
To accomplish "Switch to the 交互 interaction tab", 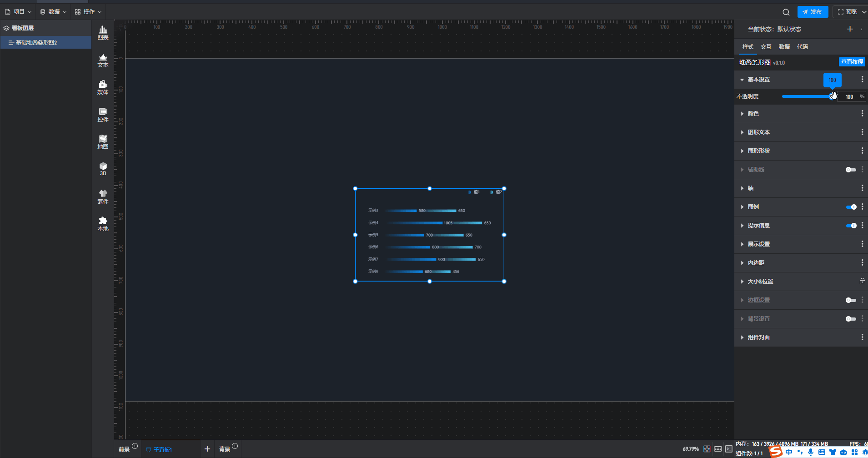I will [766, 47].
